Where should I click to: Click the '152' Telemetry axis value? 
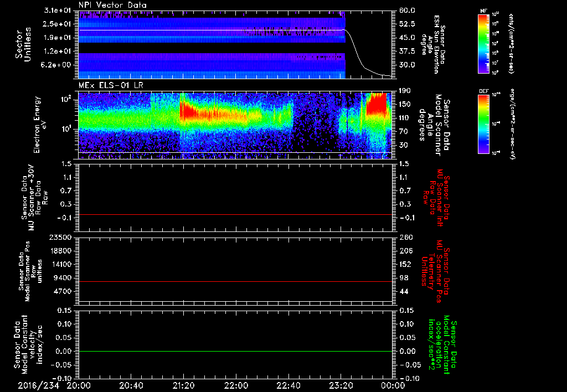pyautogui.click(x=405, y=265)
